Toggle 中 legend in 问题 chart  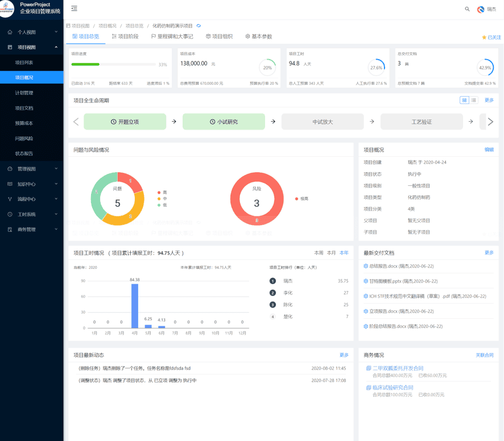[x=162, y=199]
